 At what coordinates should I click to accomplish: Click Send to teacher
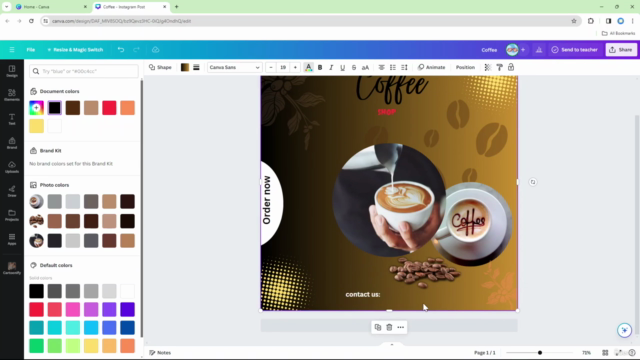point(574,50)
